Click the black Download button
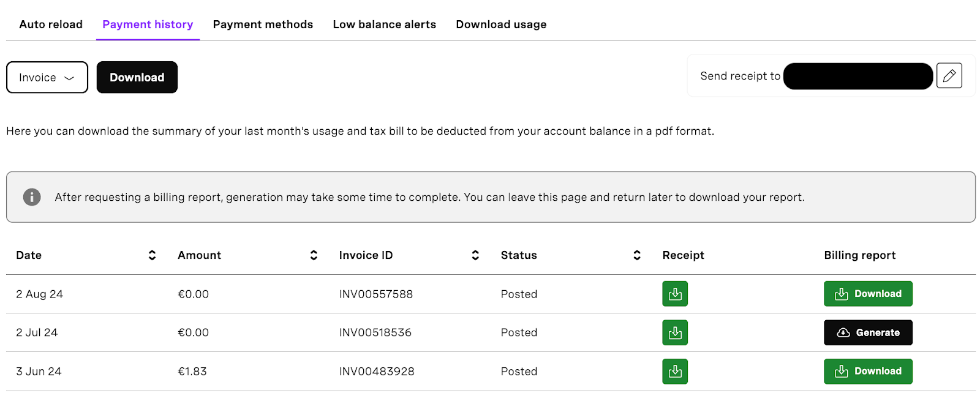 point(137,77)
